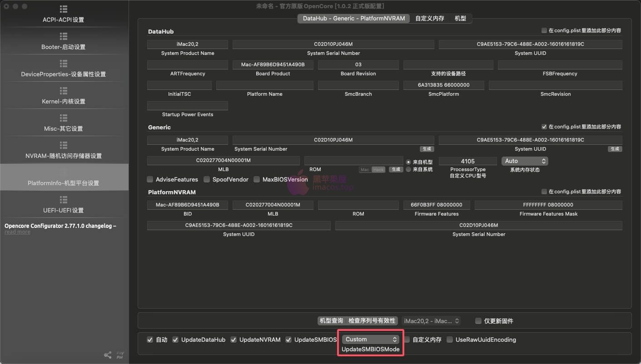Click the ARTFrequency input field
The height and width of the screenshot is (364, 641).
click(x=188, y=65)
